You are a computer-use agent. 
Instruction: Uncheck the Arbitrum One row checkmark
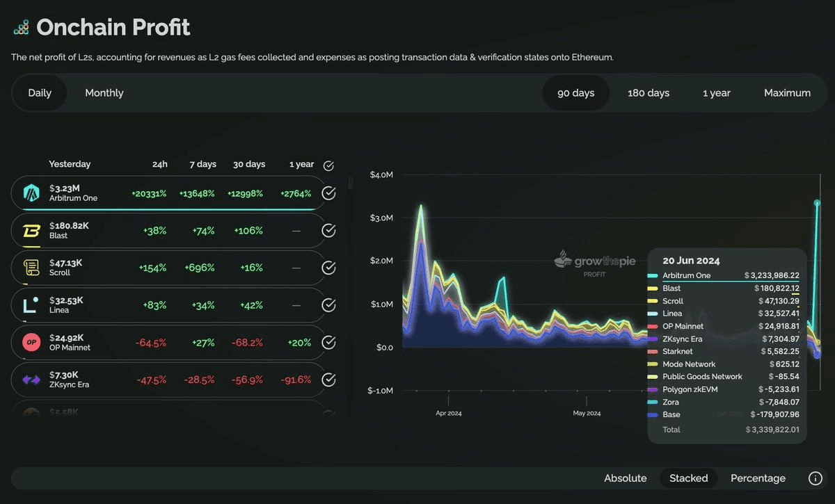(x=328, y=193)
